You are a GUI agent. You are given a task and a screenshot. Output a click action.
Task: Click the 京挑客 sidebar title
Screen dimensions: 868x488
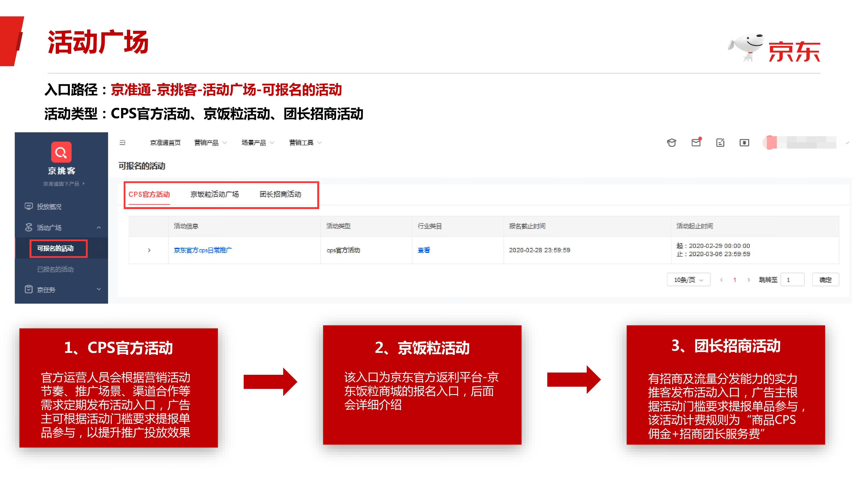point(61,171)
